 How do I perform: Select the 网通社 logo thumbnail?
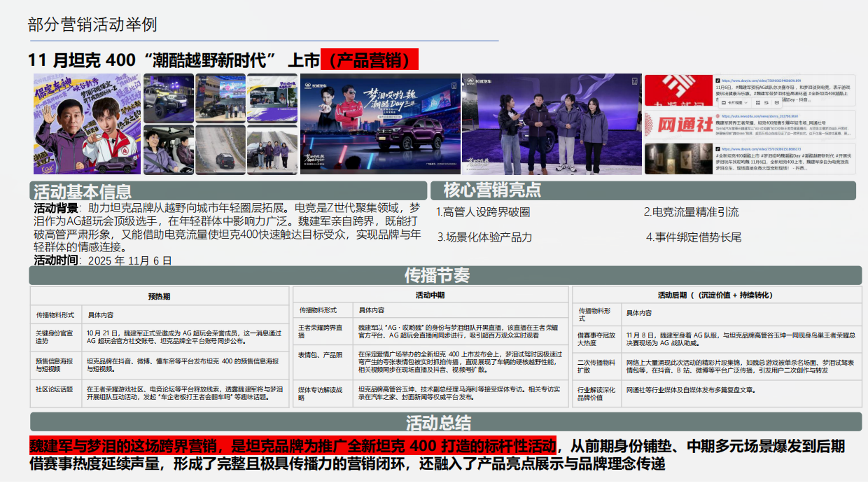(x=678, y=125)
